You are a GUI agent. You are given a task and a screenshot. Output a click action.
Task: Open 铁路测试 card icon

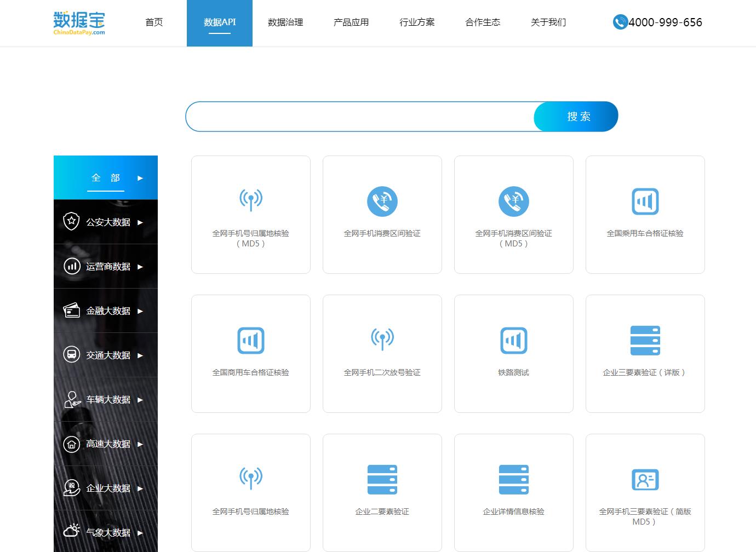(x=514, y=340)
